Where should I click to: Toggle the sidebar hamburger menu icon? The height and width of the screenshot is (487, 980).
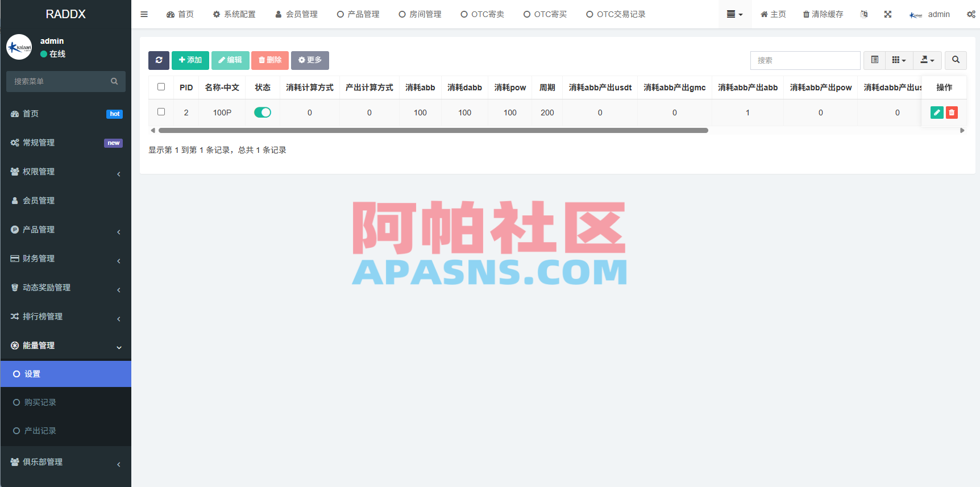coord(144,14)
